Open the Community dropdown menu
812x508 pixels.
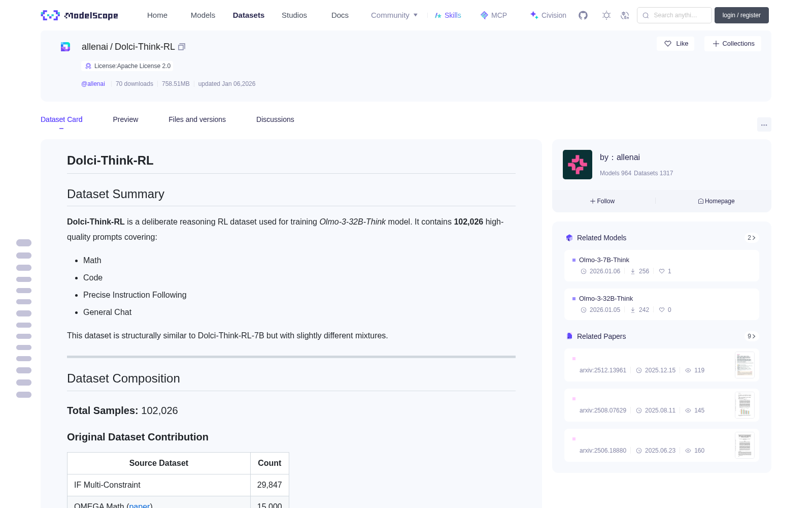coord(394,15)
